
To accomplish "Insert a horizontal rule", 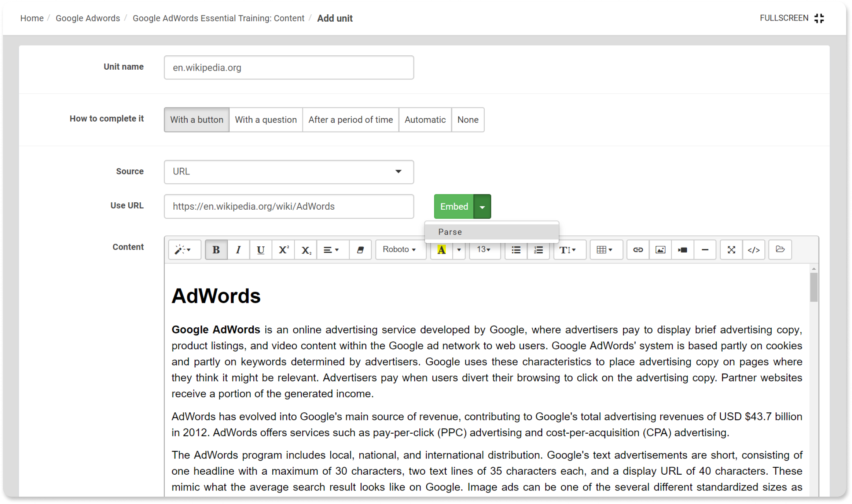I will pyautogui.click(x=705, y=250).
